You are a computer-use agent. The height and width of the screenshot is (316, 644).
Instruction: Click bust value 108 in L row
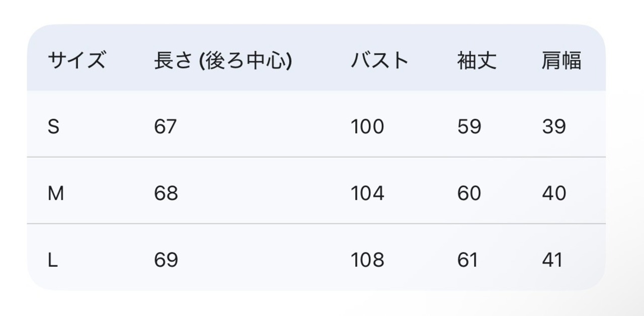(x=367, y=260)
